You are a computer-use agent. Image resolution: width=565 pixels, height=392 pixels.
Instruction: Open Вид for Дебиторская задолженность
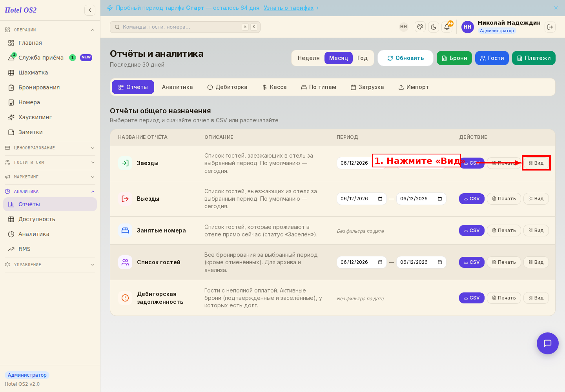point(536,298)
